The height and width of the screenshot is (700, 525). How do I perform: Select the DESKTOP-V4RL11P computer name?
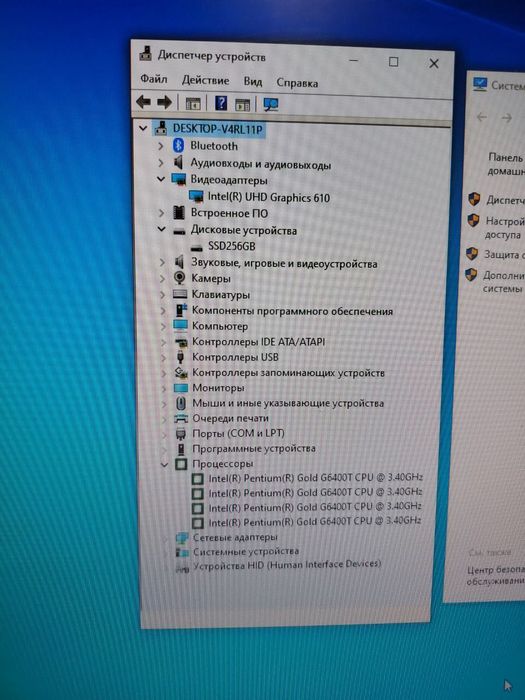pyautogui.click(x=217, y=129)
